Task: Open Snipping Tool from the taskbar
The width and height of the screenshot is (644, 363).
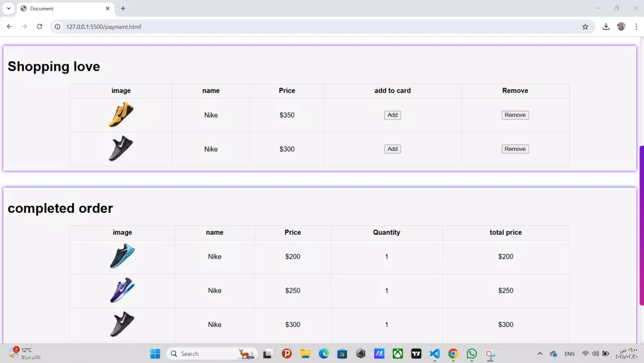Action: point(490,353)
